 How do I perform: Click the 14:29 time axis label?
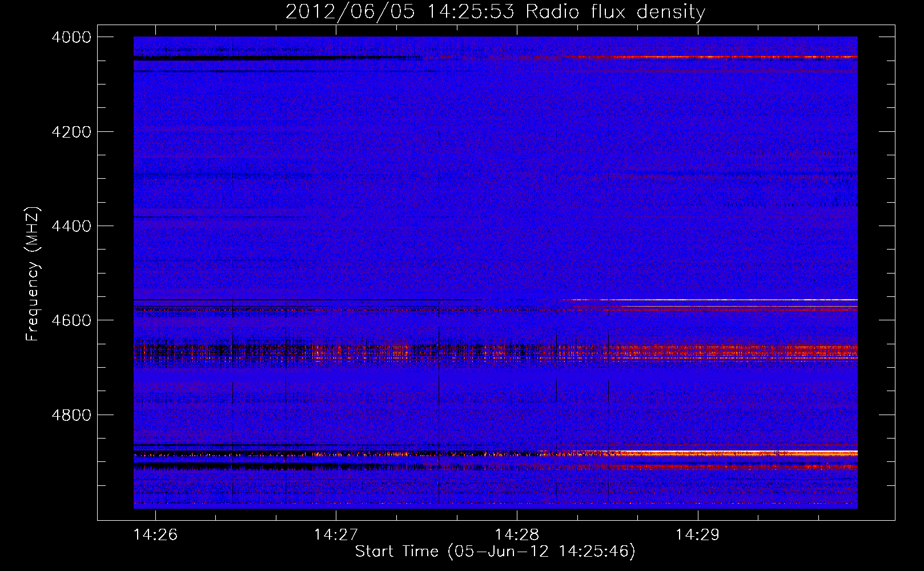(x=697, y=535)
